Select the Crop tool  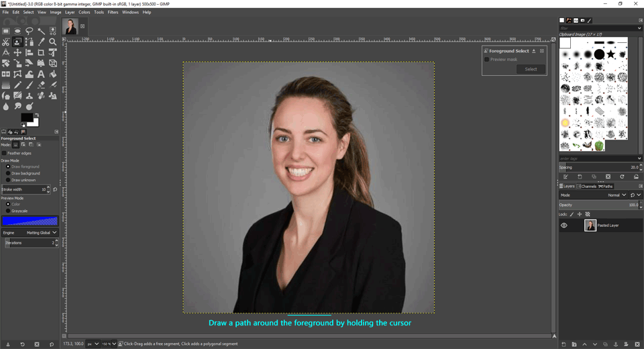pos(41,52)
